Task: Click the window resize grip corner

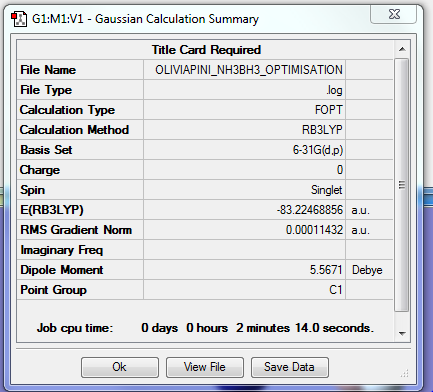Action: tap(404, 373)
